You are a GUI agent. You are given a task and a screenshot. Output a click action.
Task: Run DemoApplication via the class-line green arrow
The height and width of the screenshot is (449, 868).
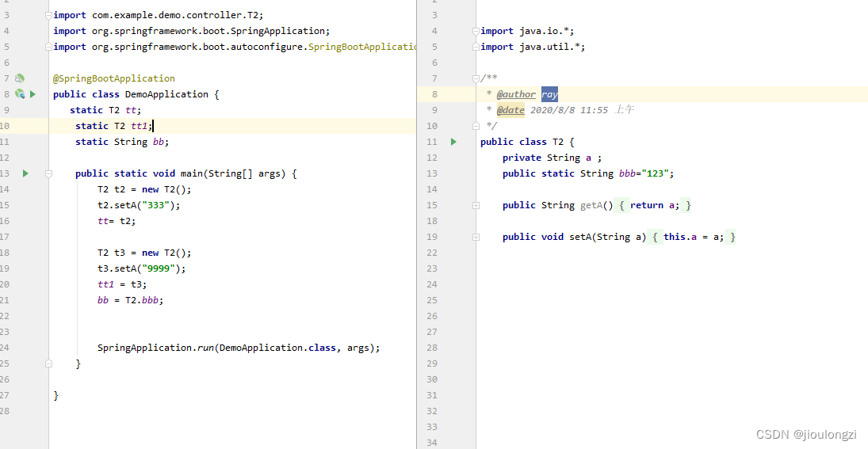[x=33, y=94]
